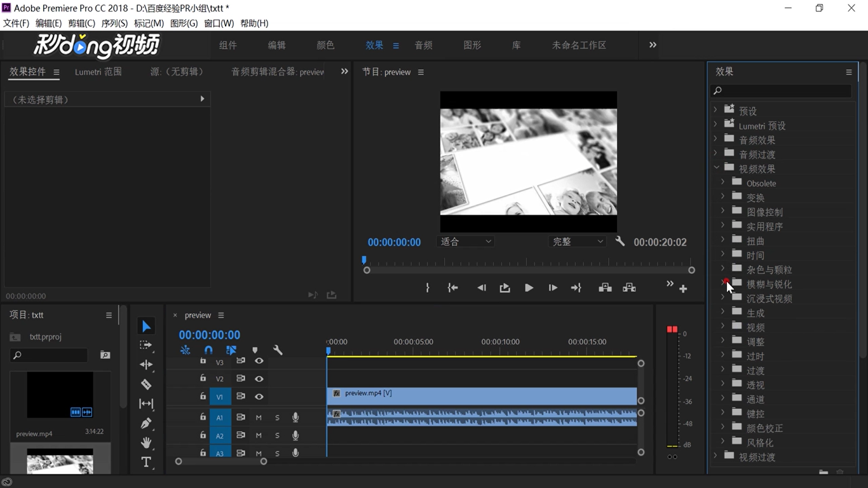Screen dimensions: 868x488
Task: Select the Ripple Edit tool
Action: coord(146,365)
